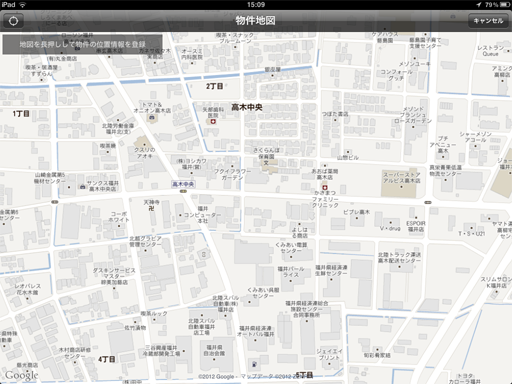Tap the サンクス福井高木中央店 store icon
The height and width of the screenshot is (384, 512).
click(x=82, y=186)
